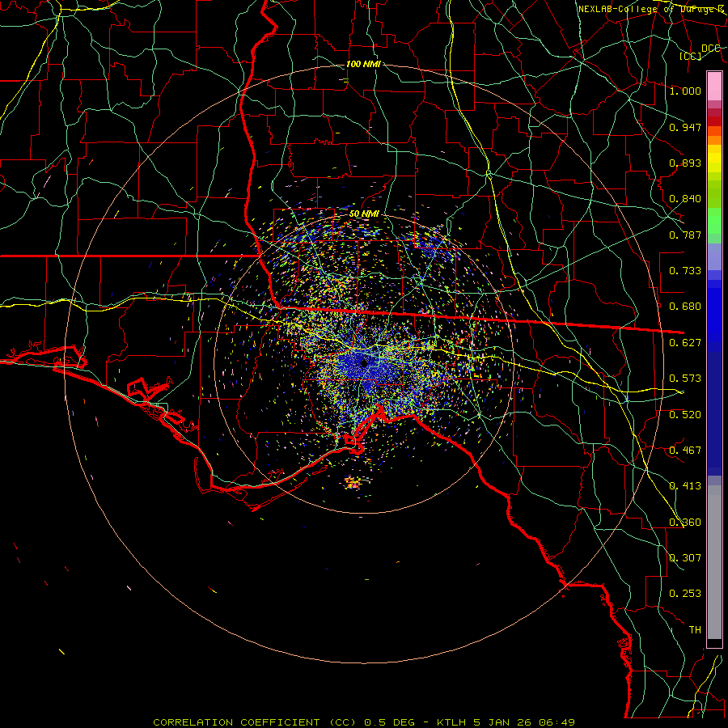The height and width of the screenshot is (728, 728).
Task: Click the 0.413 scale value
Action: pyautogui.click(x=685, y=486)
